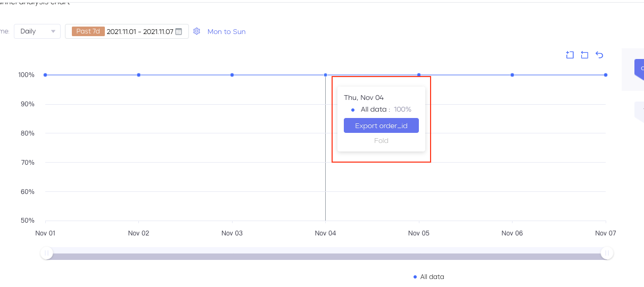Image resolution: width=644 pixels, height=287 pixels.
Task: Click the Export order_id button
Action: point(381,126)
